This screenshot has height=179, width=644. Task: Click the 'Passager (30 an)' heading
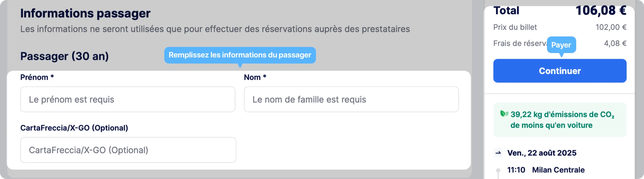(x=65, y=56)
